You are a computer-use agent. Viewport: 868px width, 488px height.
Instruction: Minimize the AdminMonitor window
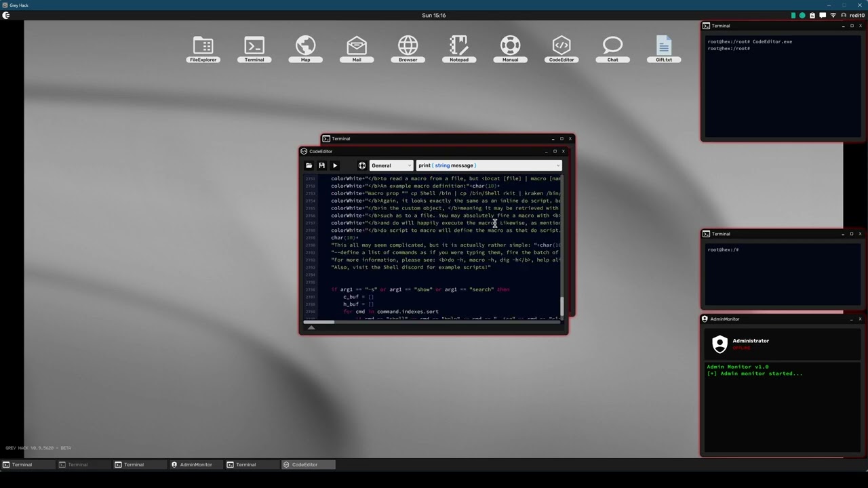point(852,319)
